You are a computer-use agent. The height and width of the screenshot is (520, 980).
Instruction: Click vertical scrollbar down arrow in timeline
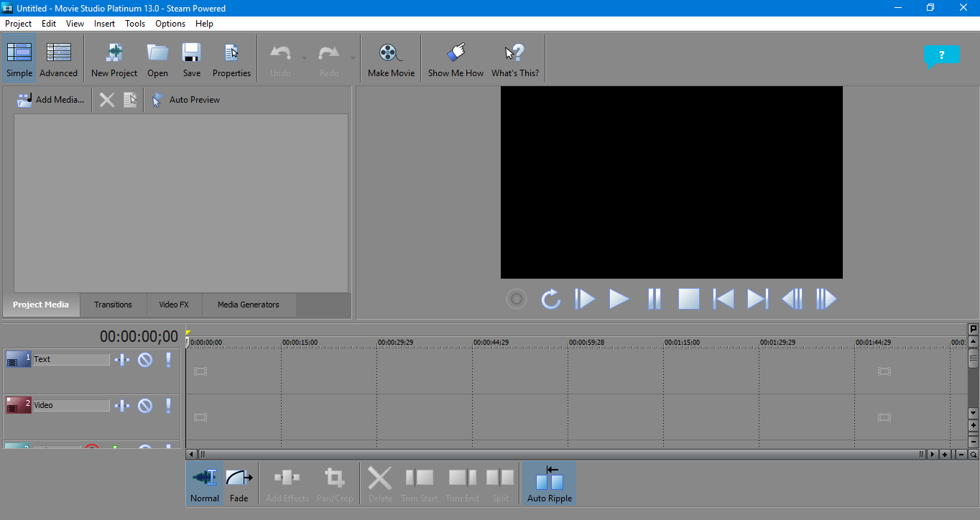click(x=974, y=413)
